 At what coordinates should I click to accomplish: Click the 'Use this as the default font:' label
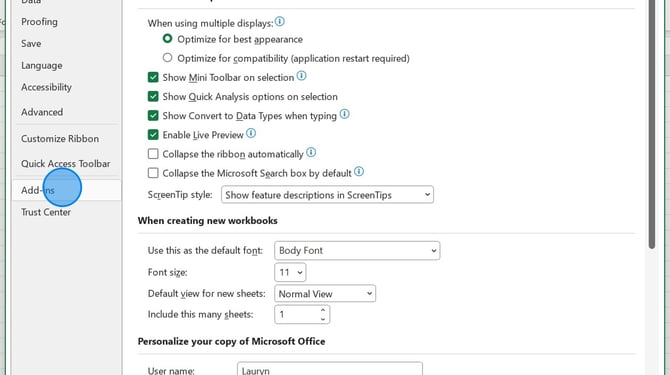pyautogui.click(x=205, y=251)
